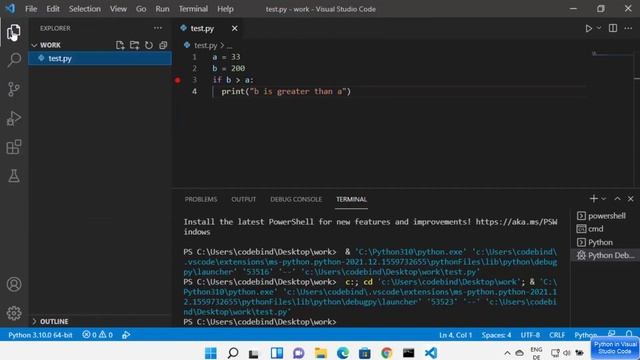Open the Manage gear icon

pos(14,313)
